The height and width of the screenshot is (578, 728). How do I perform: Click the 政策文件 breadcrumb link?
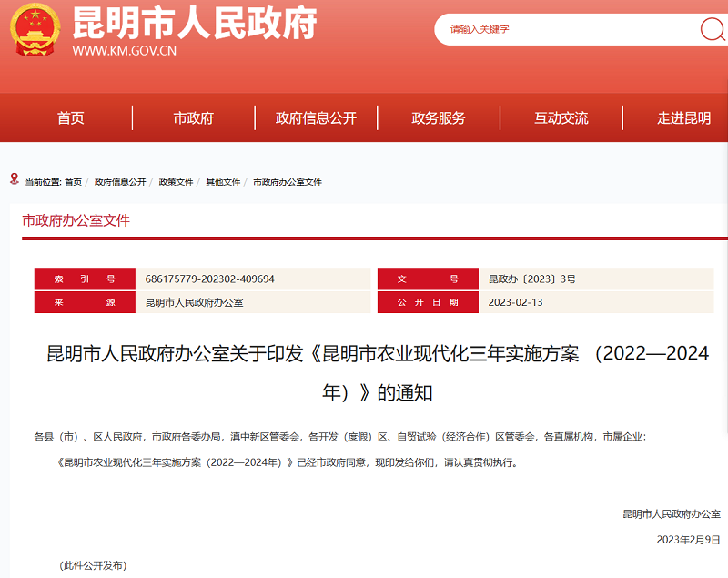tap(177, 182)
